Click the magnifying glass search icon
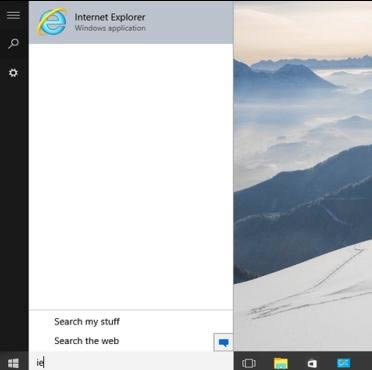 [x=13, y=44]
